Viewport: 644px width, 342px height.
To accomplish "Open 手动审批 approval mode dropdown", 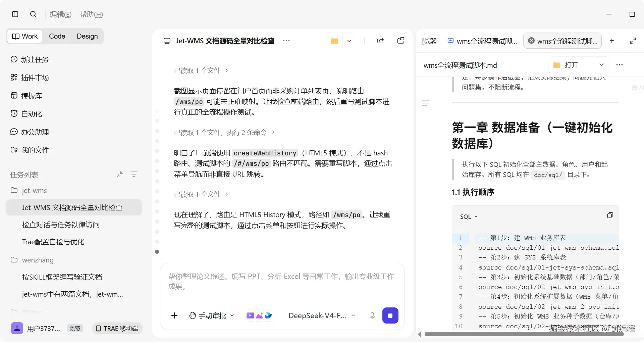I will [211, 315].
